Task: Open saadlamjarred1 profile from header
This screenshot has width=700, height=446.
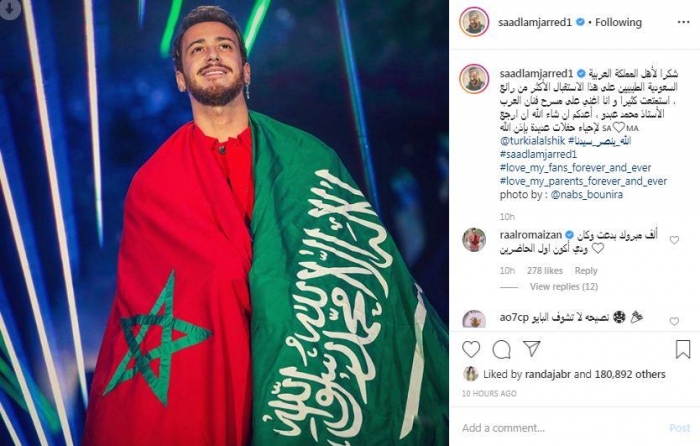Action: [x=535, y=22]
